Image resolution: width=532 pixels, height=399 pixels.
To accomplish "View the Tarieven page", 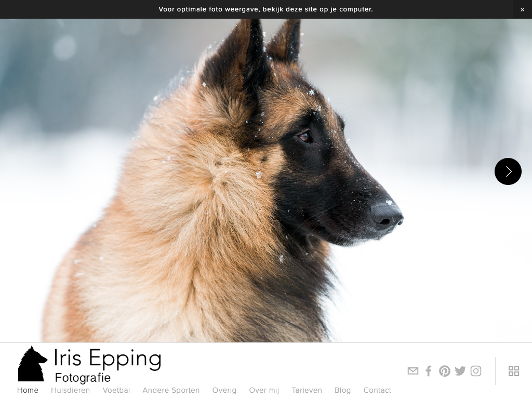I will click(307, 390).
